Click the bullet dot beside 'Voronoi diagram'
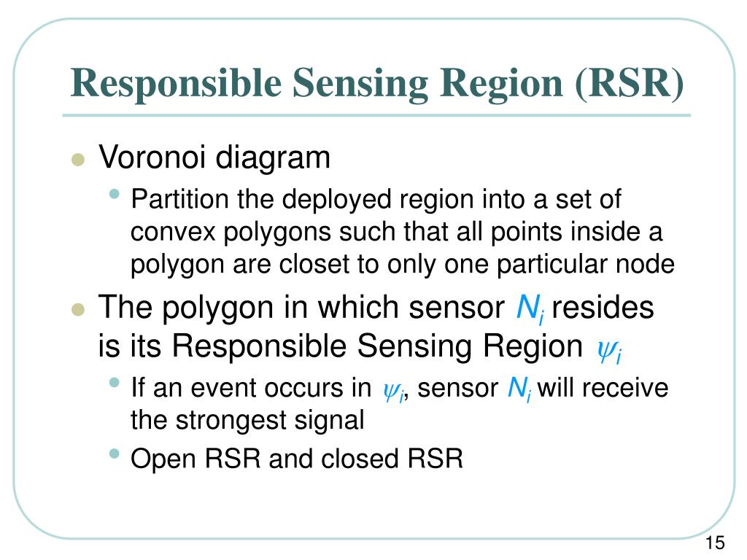 [77, 160]
